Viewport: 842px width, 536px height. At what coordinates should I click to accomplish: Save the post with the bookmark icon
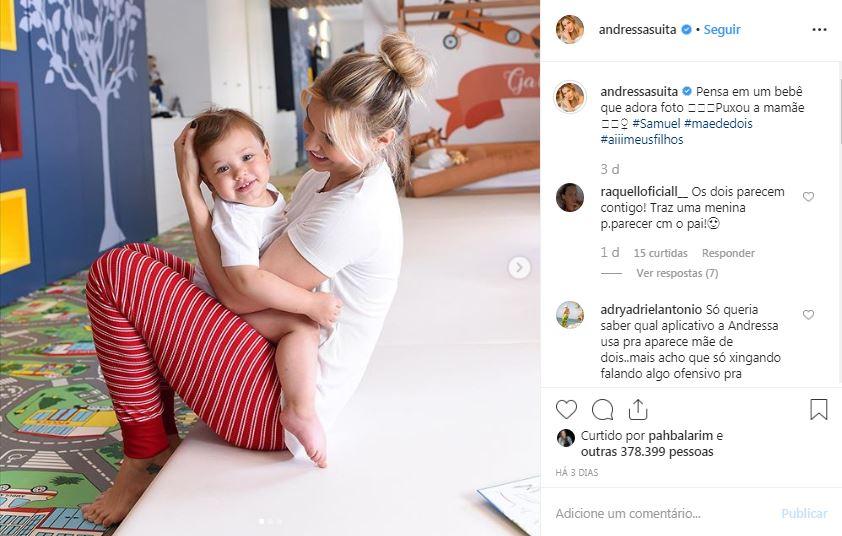818,409
